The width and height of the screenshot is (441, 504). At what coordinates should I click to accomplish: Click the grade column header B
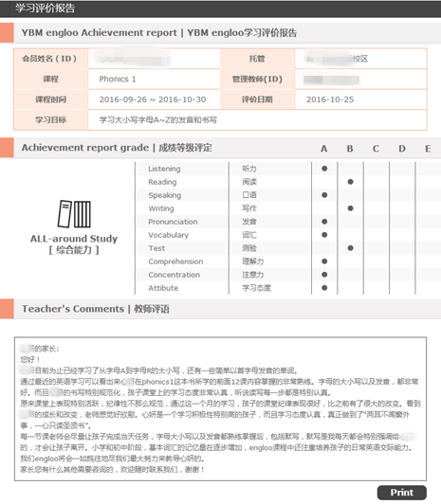click(x=350, y=149)
